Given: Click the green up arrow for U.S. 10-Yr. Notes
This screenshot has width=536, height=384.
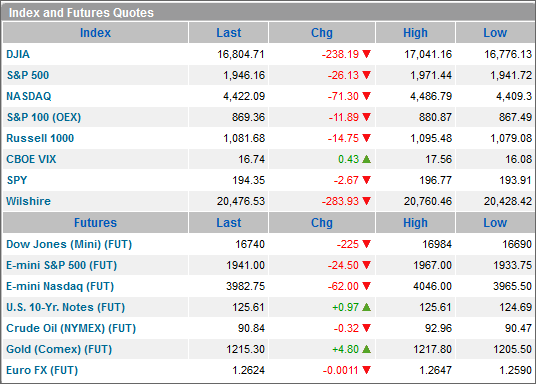Looking at the screenshot, I should click(366, 307).
